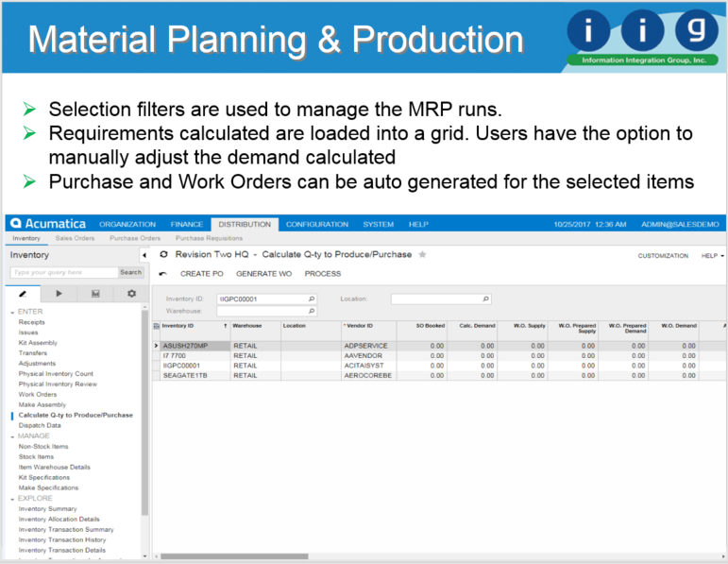
Task: Click the sidebar vertical scrollbar
Action: [144, 414]
